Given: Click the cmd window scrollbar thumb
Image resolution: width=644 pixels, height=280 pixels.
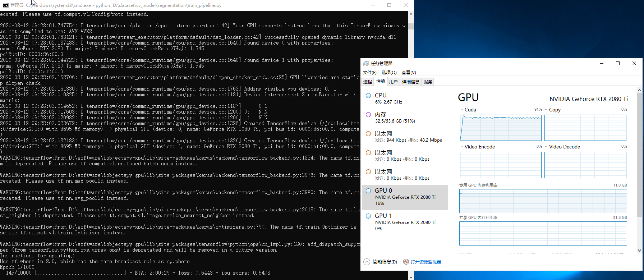Looking at the screenshot, I should point(411,27).
